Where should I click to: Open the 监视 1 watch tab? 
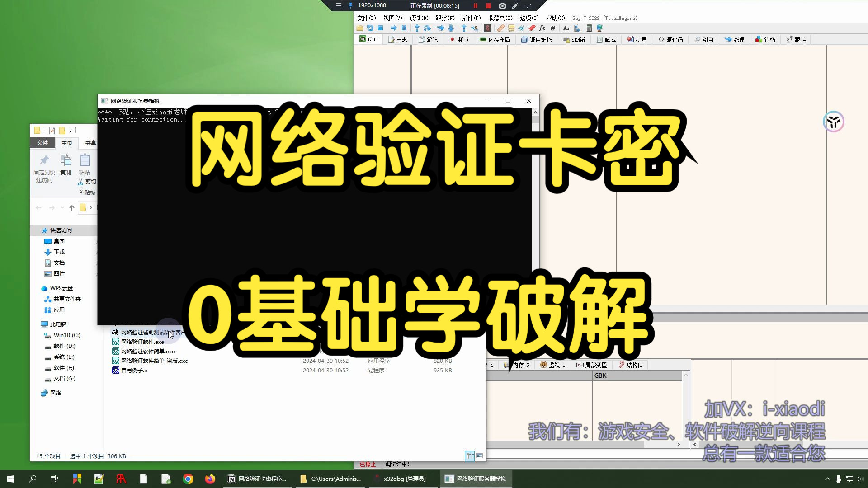coord(553,365)
